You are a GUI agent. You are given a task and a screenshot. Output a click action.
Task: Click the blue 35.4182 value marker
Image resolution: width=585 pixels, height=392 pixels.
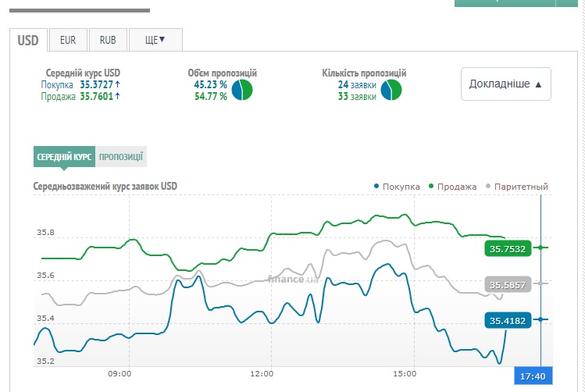pos(507,320)
